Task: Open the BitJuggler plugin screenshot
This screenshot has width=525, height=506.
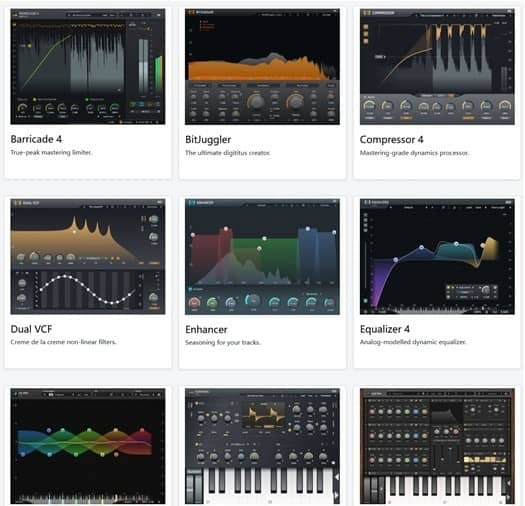Action: coord(262,67)
